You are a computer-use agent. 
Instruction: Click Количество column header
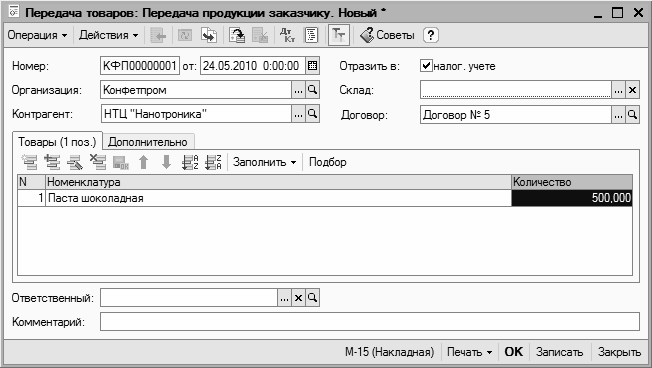(x=572, y=182)
